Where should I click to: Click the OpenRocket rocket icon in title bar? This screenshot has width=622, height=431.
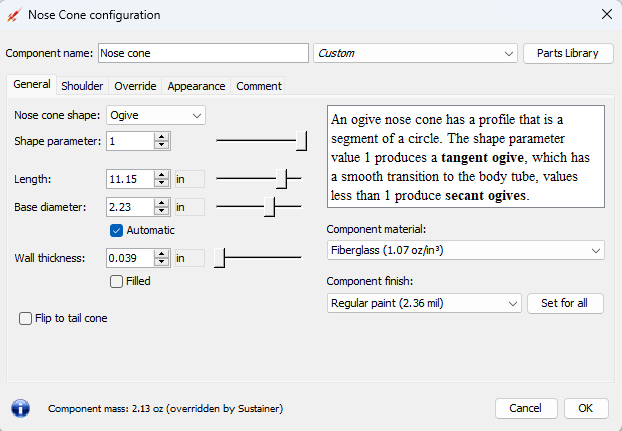pyautogui.click(x=14, y=15)
